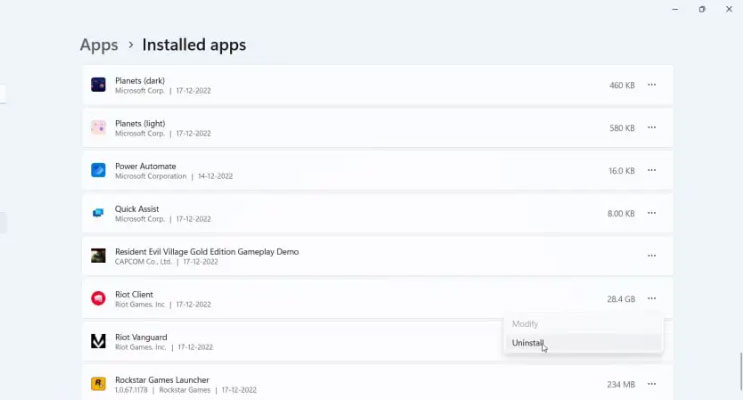This screenshot has width=744, height=400.
Task: Click the 234 MB size value
Action: 621,384
